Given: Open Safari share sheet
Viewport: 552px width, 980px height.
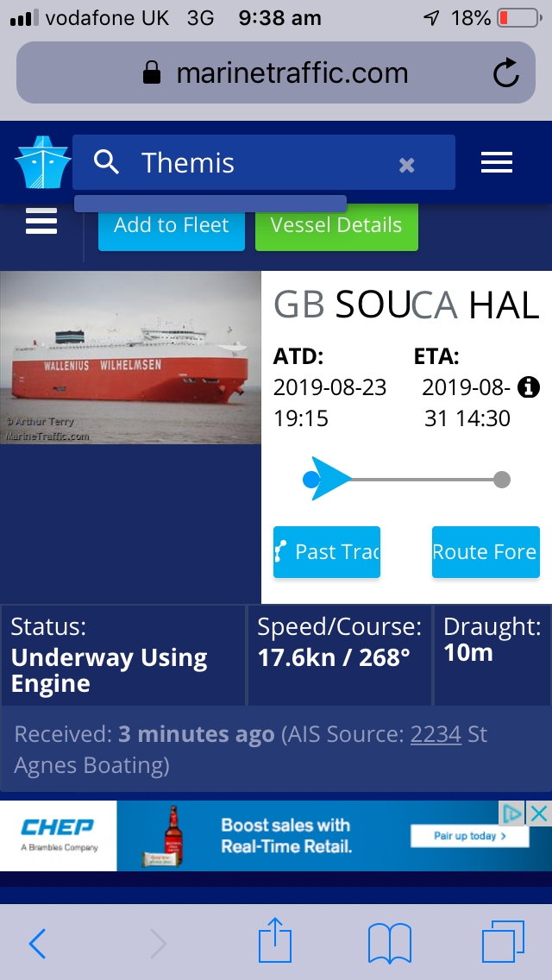Looking at the screenshot, I should tap(276, 941).
